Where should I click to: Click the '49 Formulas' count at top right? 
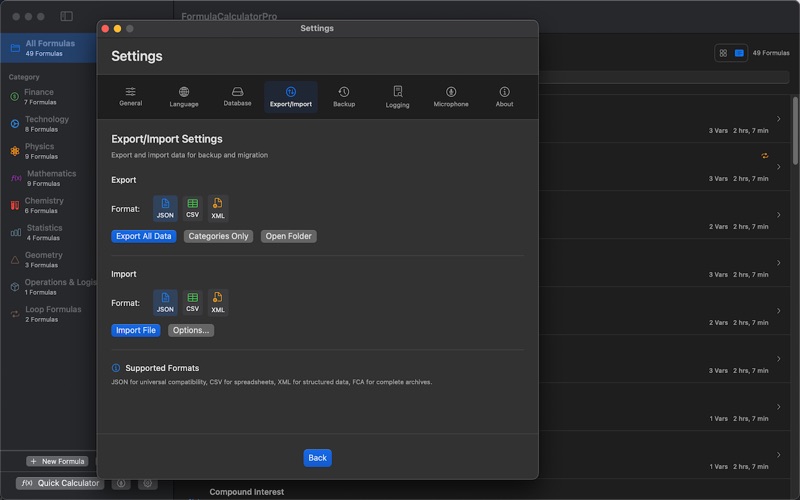click(770, 53)
